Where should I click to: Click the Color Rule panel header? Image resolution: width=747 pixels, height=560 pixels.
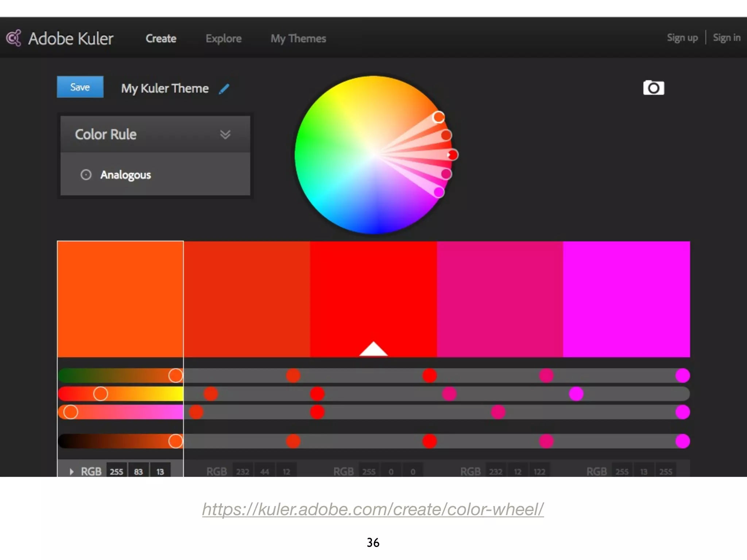click(155, 134)
